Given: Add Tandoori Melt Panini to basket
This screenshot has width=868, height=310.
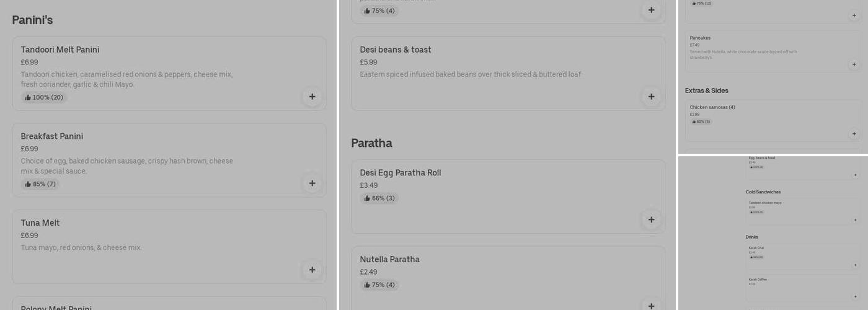Looking at the screenshot, I should click(312, 97).
